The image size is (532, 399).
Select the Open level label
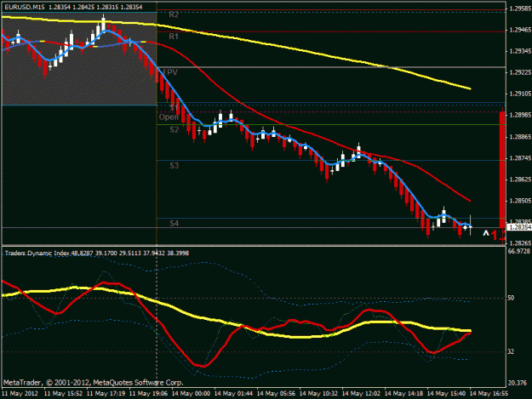(x=169, y=117)
